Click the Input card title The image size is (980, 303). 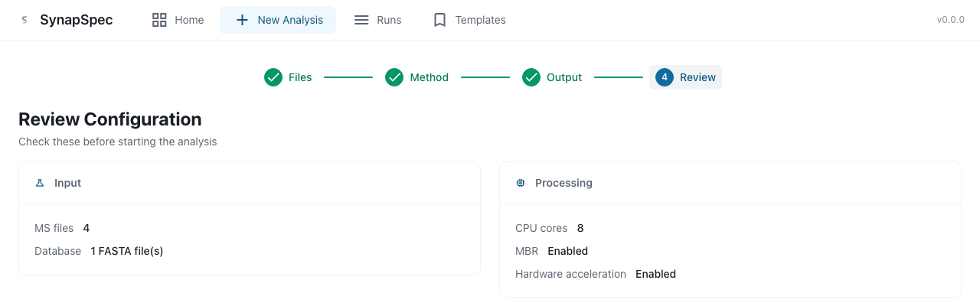coord(67,183)
